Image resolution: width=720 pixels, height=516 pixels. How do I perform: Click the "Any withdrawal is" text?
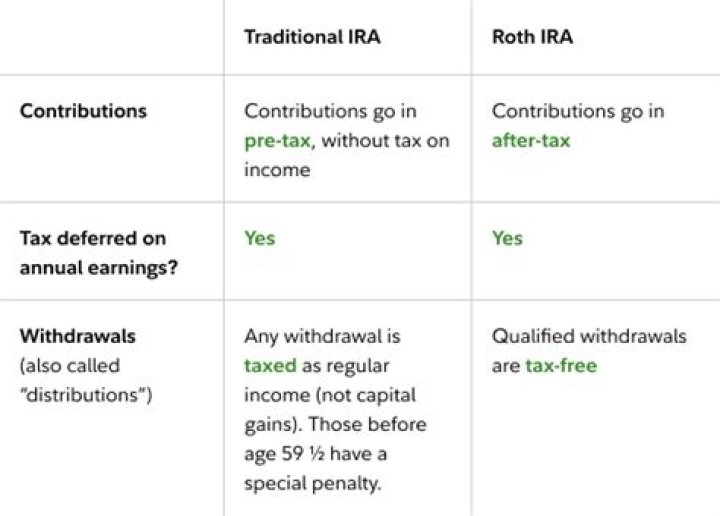tap(322, 336)
